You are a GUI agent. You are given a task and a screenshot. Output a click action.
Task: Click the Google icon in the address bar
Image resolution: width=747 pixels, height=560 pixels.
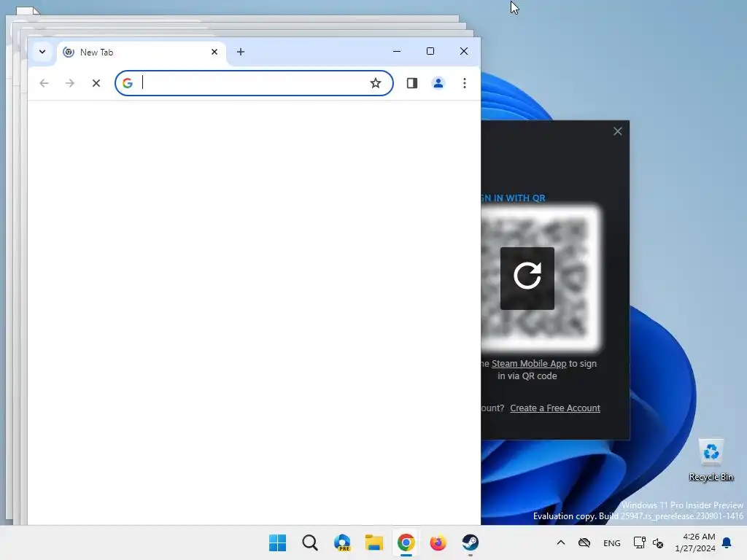tap(127, 83)
